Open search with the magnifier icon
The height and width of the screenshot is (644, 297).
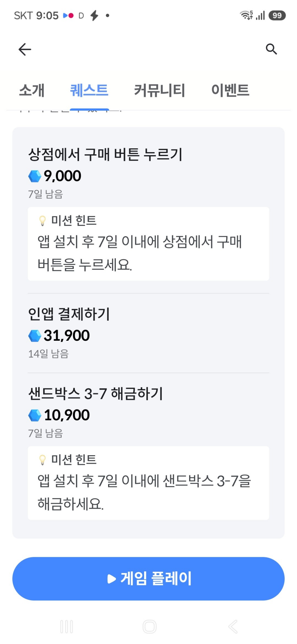(271, 49)
